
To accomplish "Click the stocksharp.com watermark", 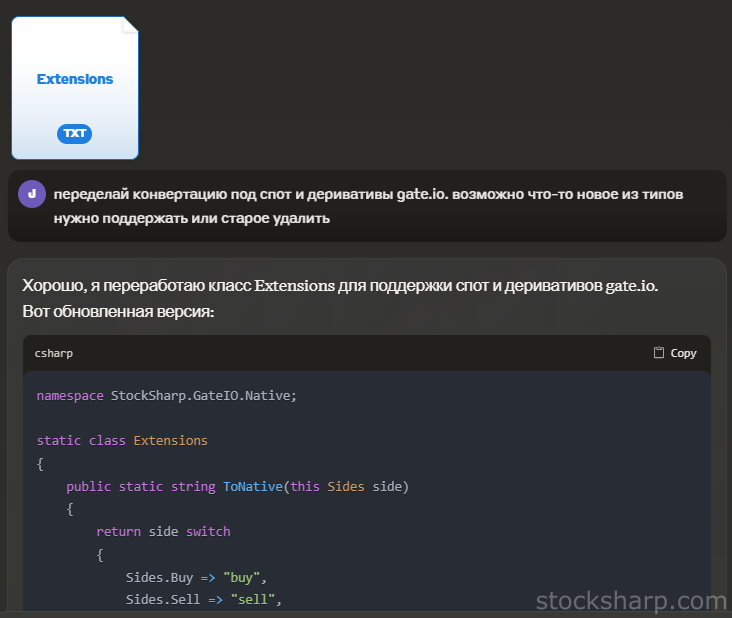I will click(x=631, y=601).
